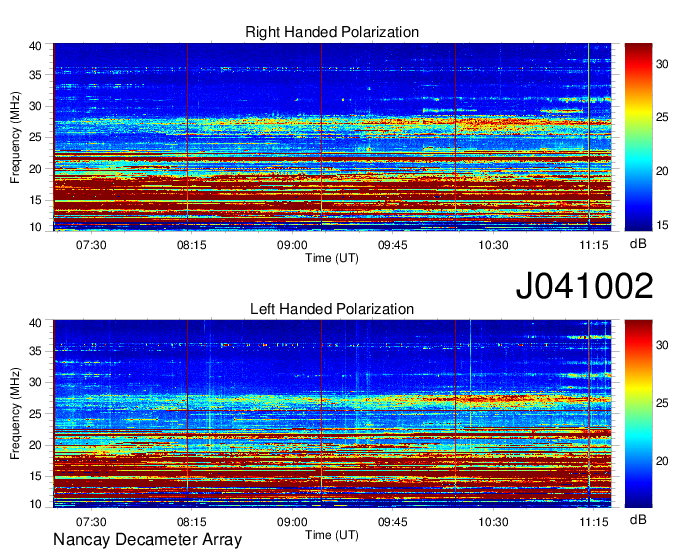Click the dB unit label under the top colorbar
Viewport: 680px width, 552px height.
pyautogui.click(x=638, y=244)
